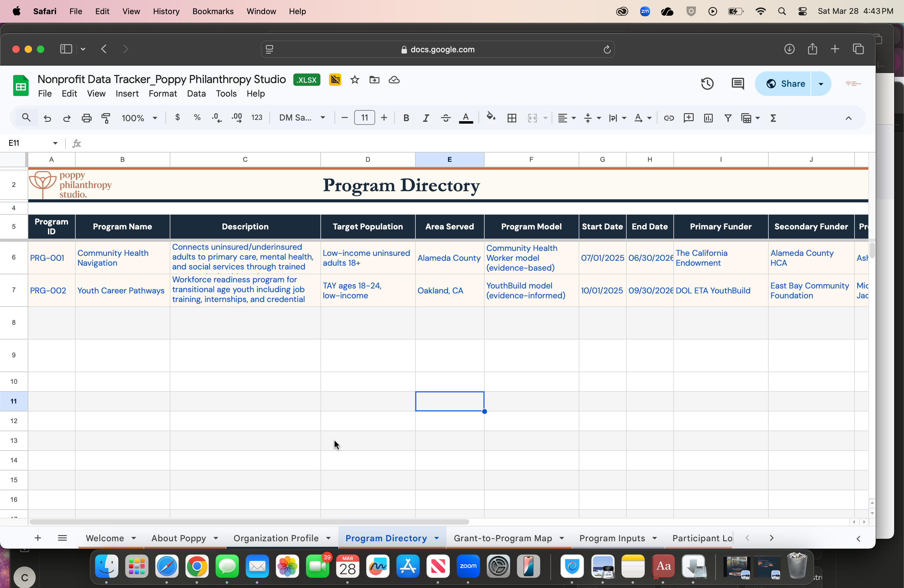
Task: Open the Data menu
Action: pyautogui.click(x=196, y=93)
